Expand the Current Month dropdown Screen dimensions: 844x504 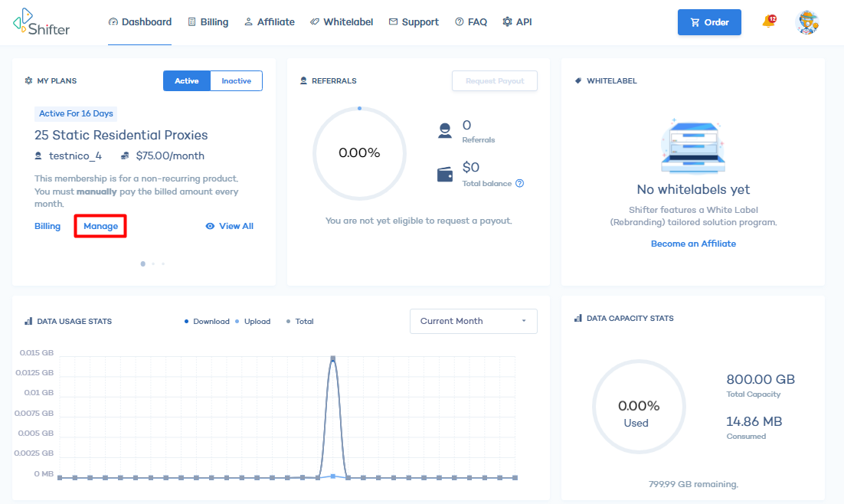click(473, 321)
